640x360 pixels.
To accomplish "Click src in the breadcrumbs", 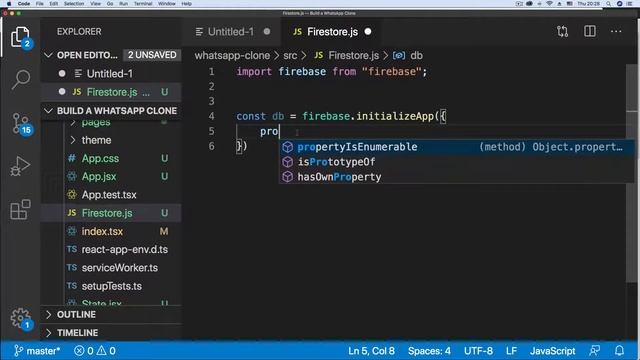I will pos(290,56).
